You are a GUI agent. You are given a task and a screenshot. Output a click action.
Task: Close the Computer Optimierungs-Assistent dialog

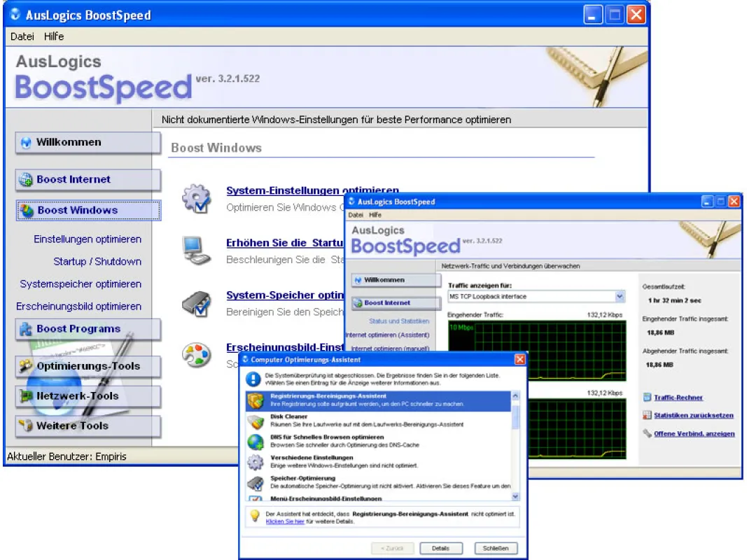[519, 360]
